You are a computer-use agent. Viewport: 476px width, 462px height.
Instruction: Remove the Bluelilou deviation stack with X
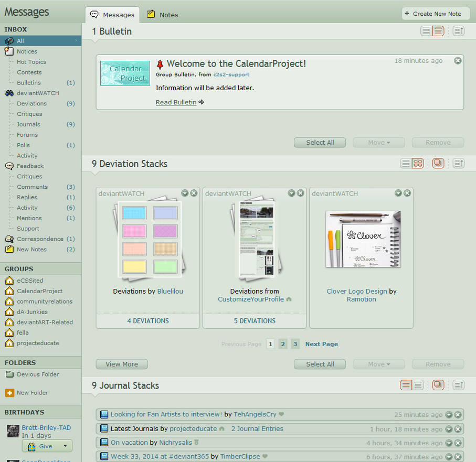click(194, 193)
